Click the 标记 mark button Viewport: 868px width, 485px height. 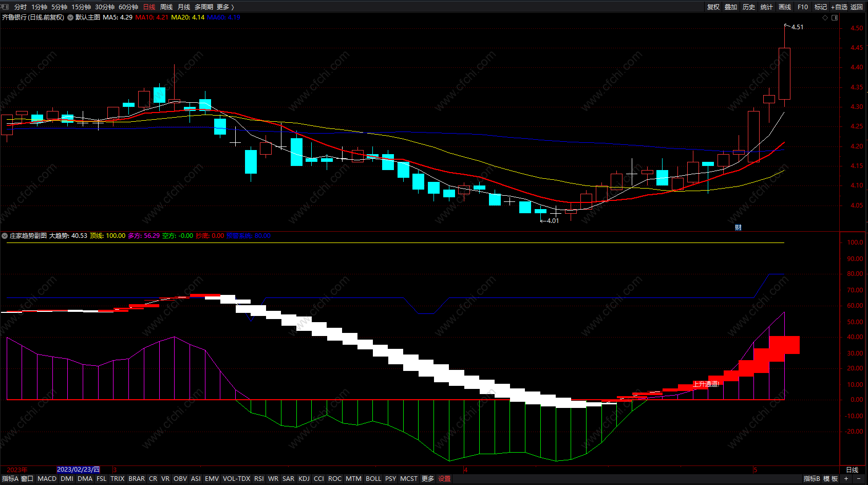coord(821,7)
